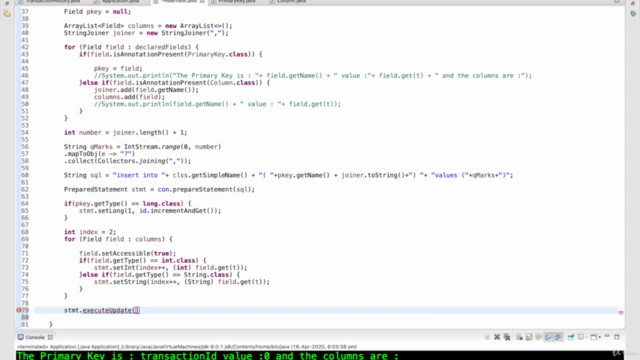Viewport: 640px width, 360px height.
Task: Click 'con' in the prepareStatement line
Action: [163, 189]
